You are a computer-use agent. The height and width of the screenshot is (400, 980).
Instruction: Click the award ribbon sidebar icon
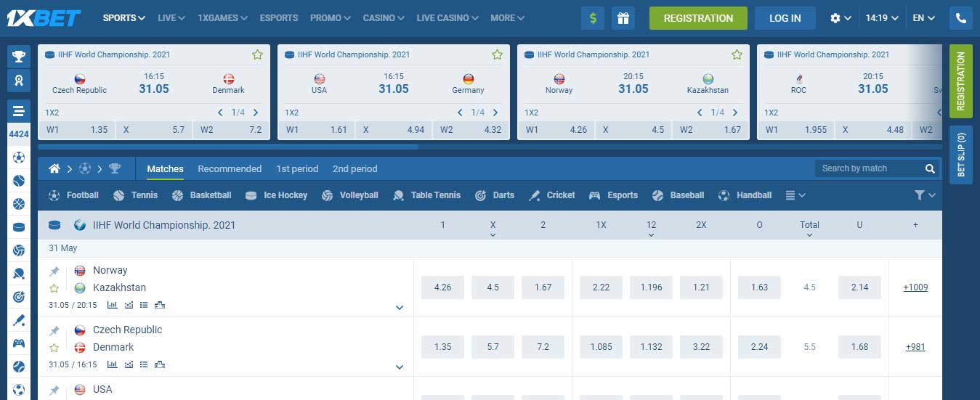pos(19,81)
